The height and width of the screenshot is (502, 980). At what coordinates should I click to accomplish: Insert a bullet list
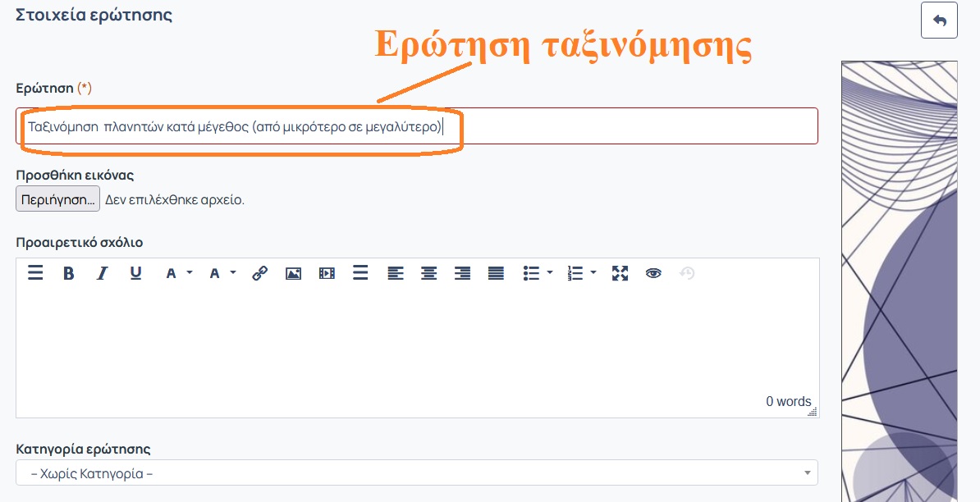(531, 273)
